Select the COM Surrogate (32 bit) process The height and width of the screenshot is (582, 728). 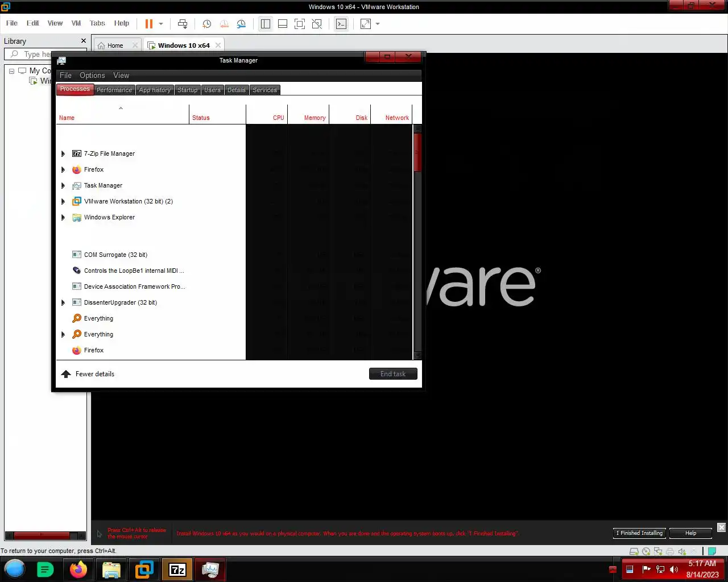pos(234,255)
